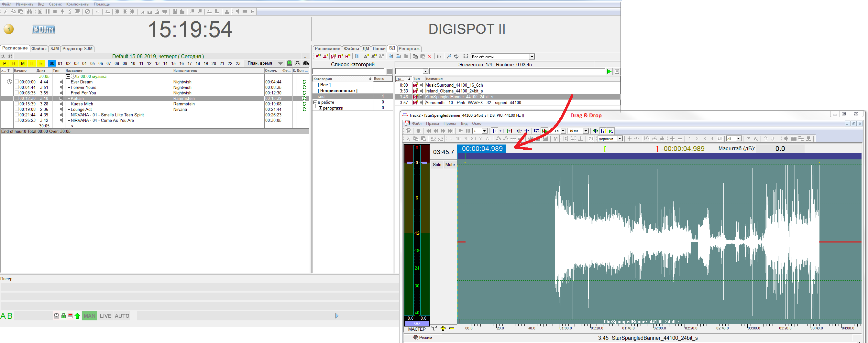
Task: Open the 1 s step dropdown
Action: coord(563,131)
